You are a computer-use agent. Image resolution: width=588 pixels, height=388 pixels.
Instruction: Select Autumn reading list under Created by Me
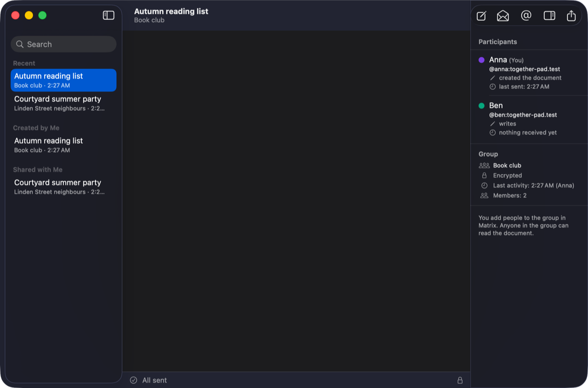pos(63,145)
